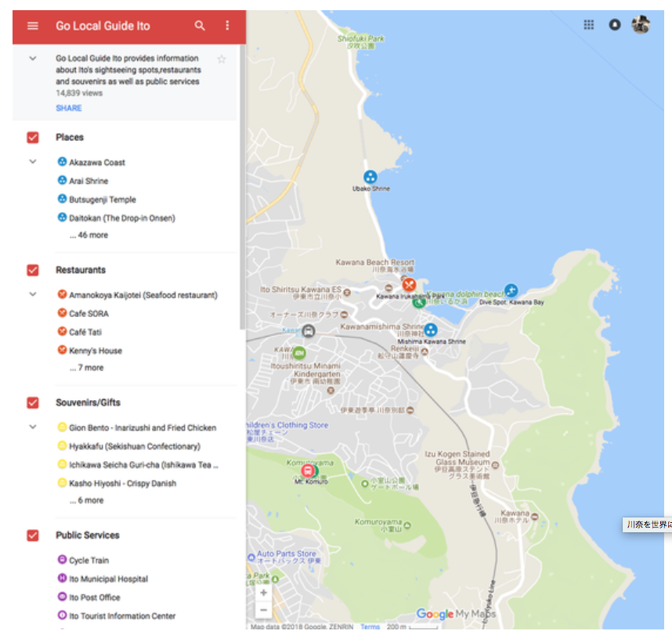672x638 pixels.
Task: Open the account profile avatar
Action: 641,24
